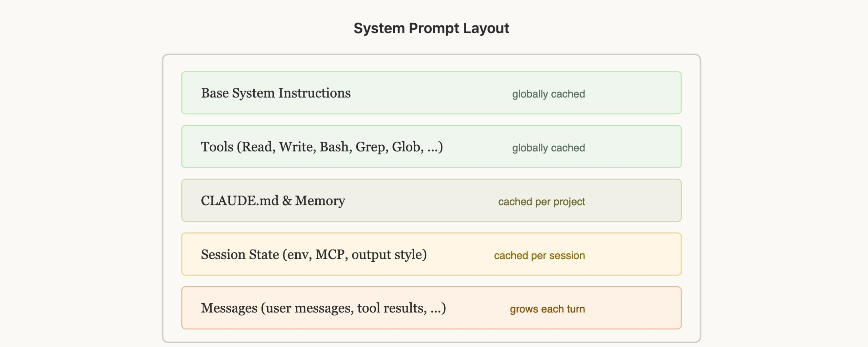Select the Base System Instructions block

pos(431,93)
